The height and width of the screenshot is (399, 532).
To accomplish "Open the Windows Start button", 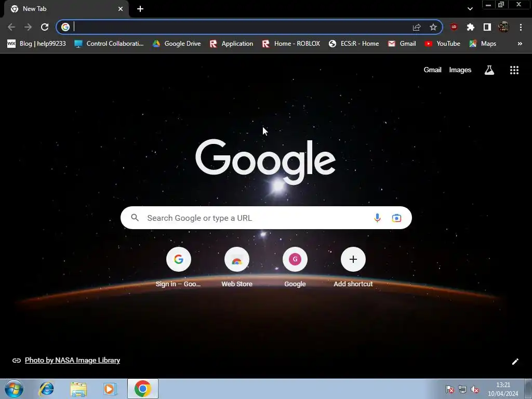I will click(14, 389).
